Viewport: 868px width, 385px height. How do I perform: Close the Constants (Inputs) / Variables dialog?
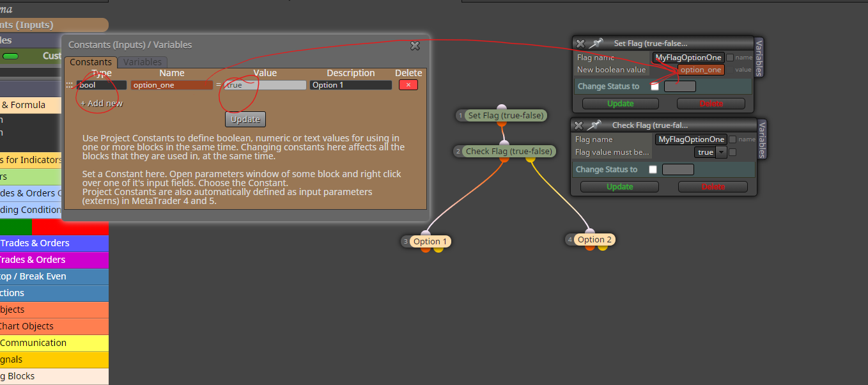415,45
